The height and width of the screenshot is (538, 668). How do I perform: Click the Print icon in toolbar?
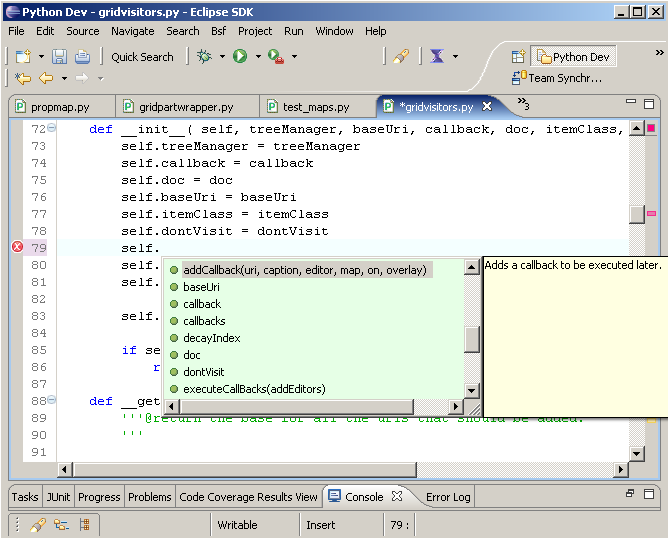click(82, 57)
